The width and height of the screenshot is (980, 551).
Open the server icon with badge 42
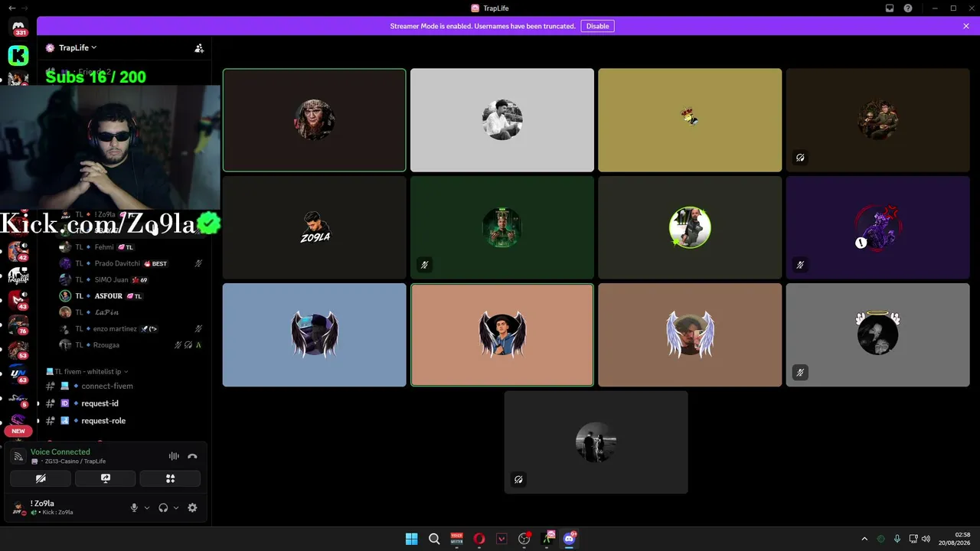(x=18, y=251)
